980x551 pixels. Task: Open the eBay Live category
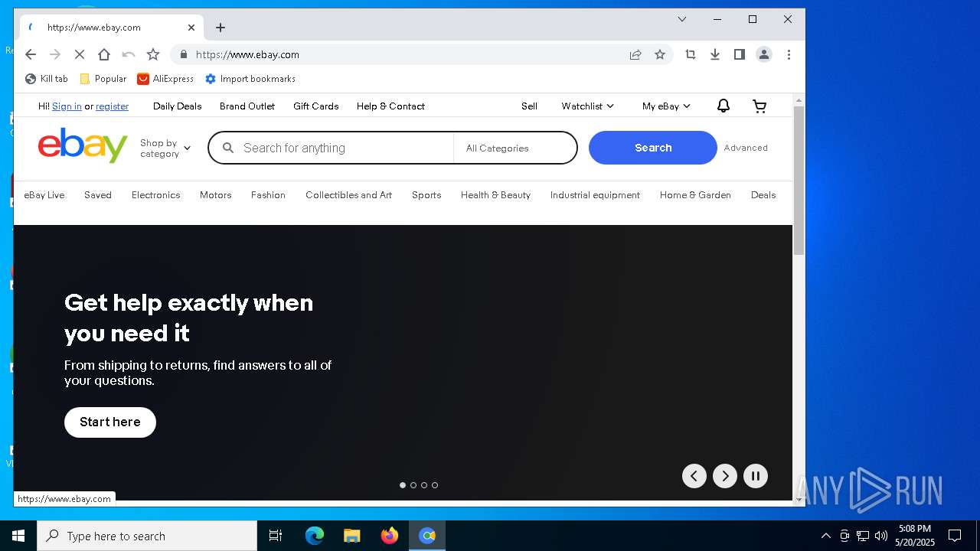[44, 195]
